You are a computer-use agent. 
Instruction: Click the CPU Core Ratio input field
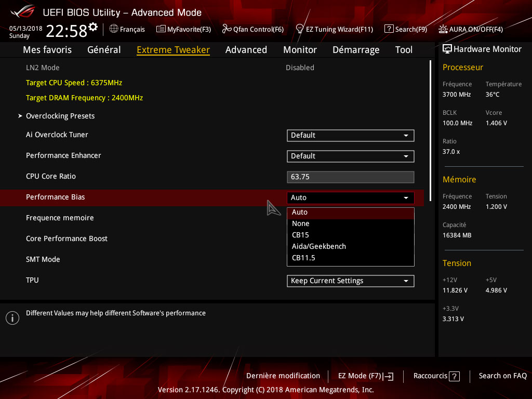pos(350,177)
